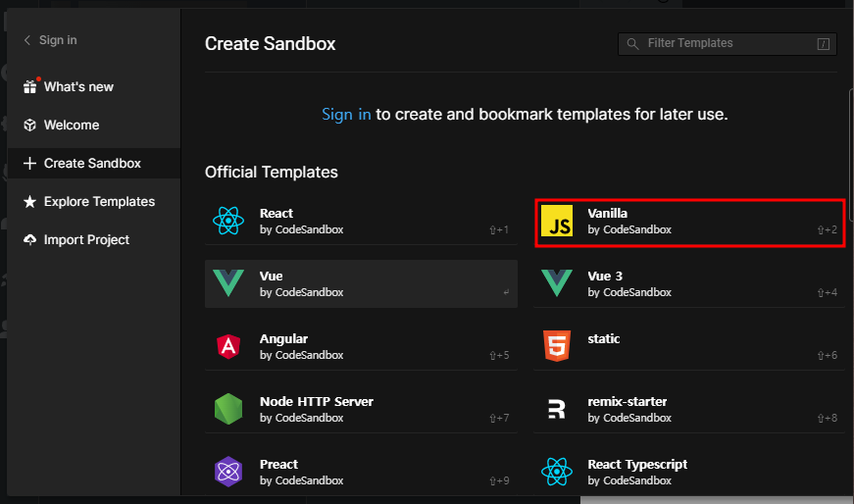Screen dimensions: 854x504
Task: Click the remix-starter R logo
Action: [x=557, y=409]
